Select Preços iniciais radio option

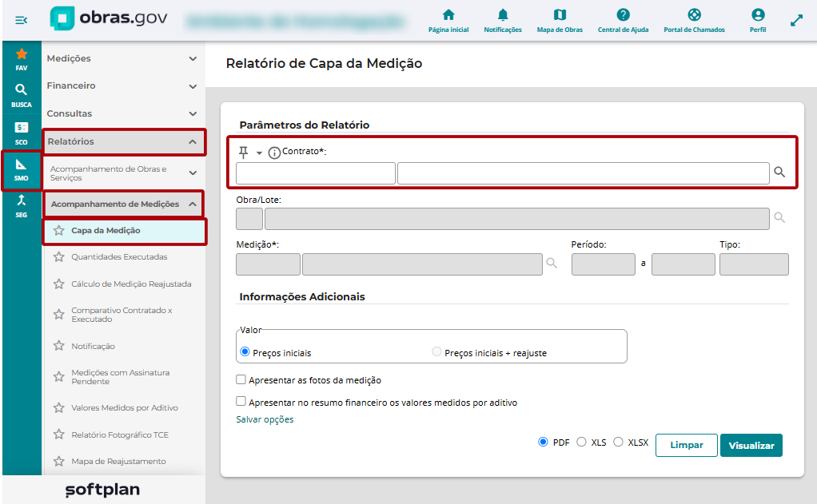[245, 352]
